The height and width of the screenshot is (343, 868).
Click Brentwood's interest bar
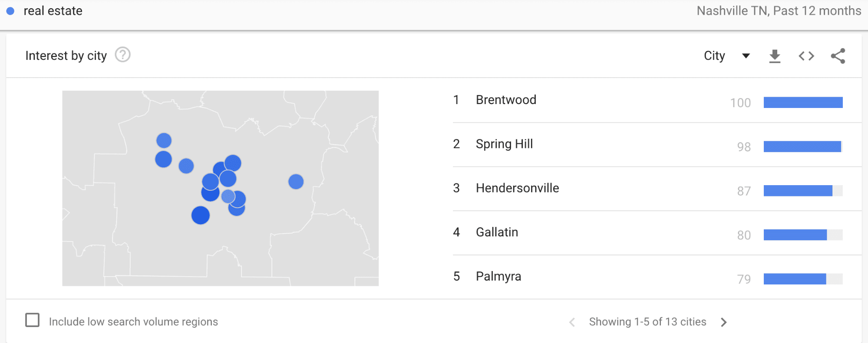point(802,103)
